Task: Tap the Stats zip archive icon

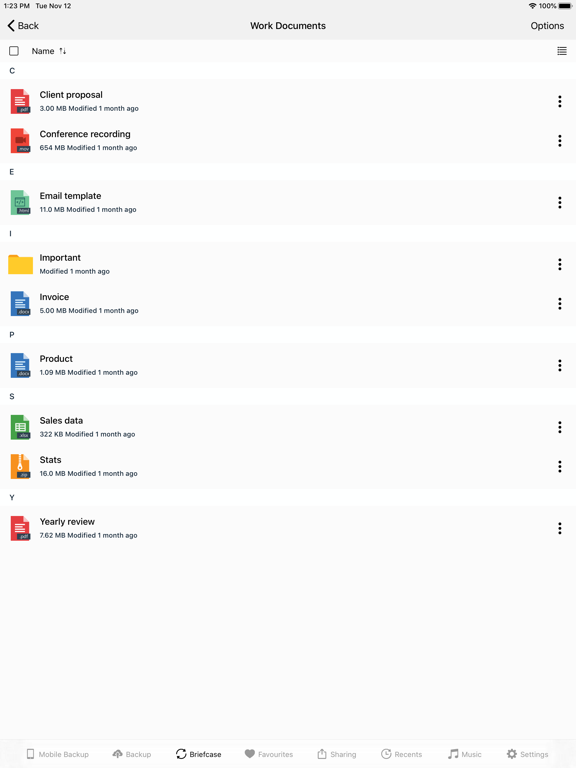Action: pyautogui.click(x=20, y=466)
